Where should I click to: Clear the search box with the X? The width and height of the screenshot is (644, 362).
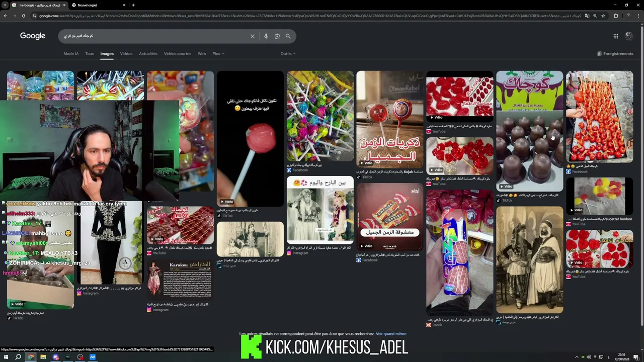tap(253, 36)
